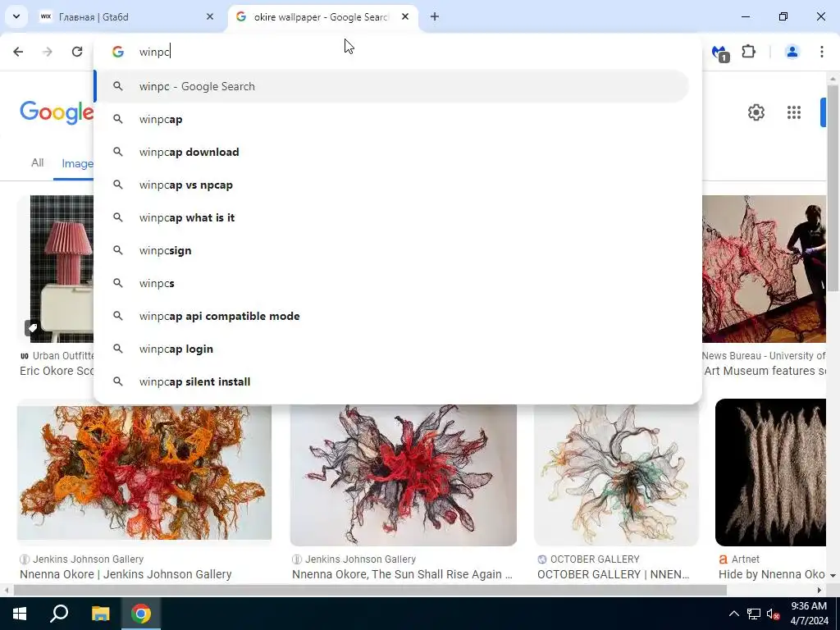Image resolution: width=840 pixels, height=630 pixels.
Task: Click the horizontal scrollbar at page bottom
Action: coord(370,591)
